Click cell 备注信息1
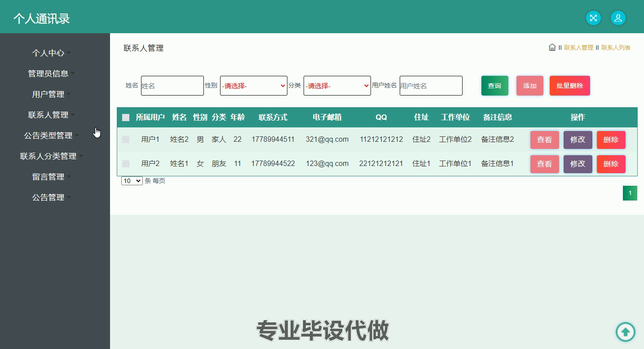The width and height of the screenshot is (644, 349). pos(498,164)
